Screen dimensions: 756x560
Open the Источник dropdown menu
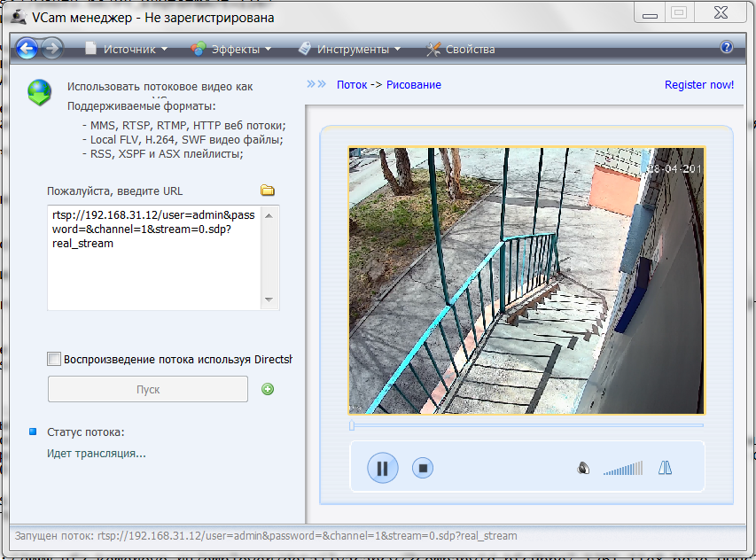click(x=126, y=50)
